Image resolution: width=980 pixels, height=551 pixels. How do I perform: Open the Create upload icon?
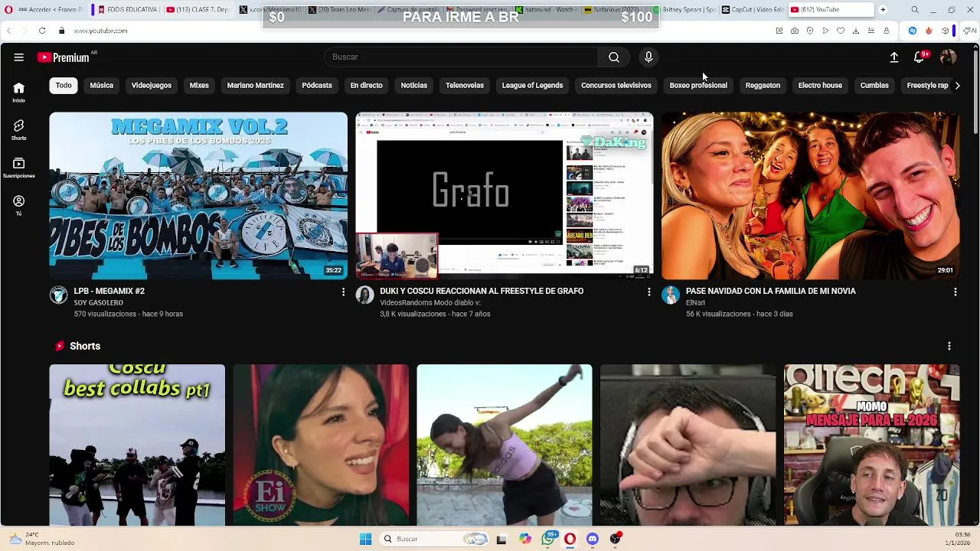(x=893, y=57)
